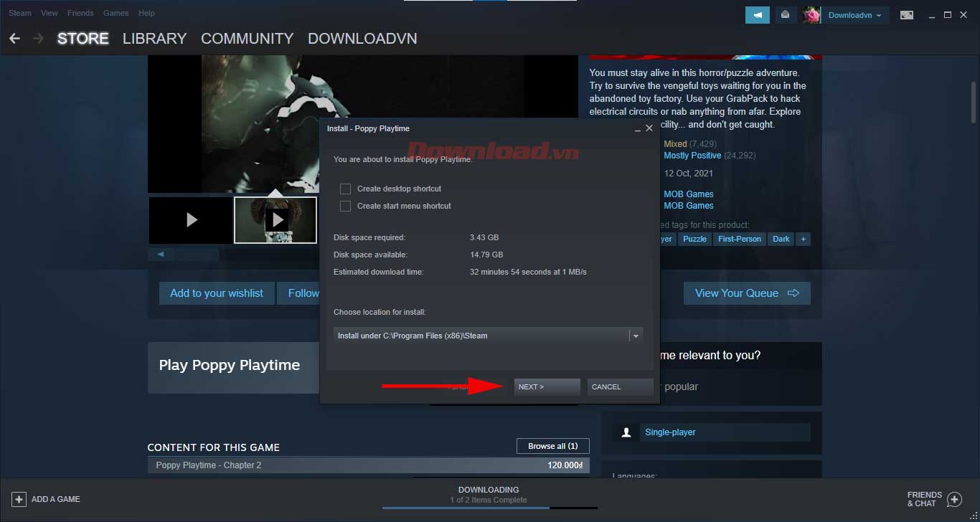The image size is (980, 522).
Task: Click ADD A GAME text
Action: point(56,499)
